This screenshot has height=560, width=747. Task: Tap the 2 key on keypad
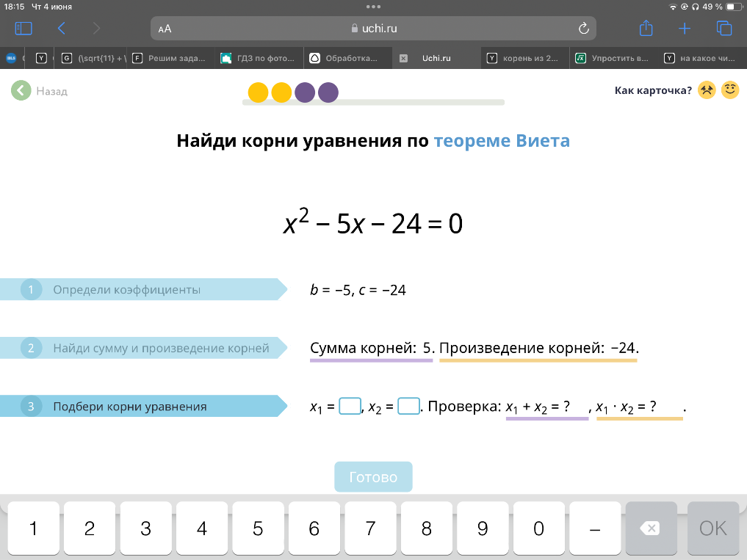[x=90, y=528]
